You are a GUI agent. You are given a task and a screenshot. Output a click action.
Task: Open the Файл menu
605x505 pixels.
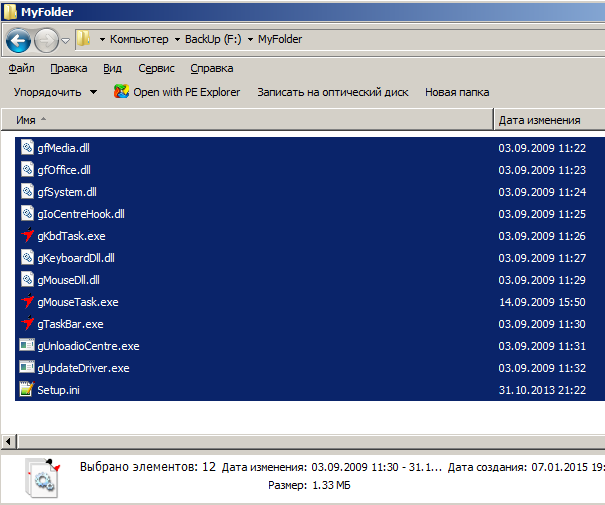pos(22,68)
